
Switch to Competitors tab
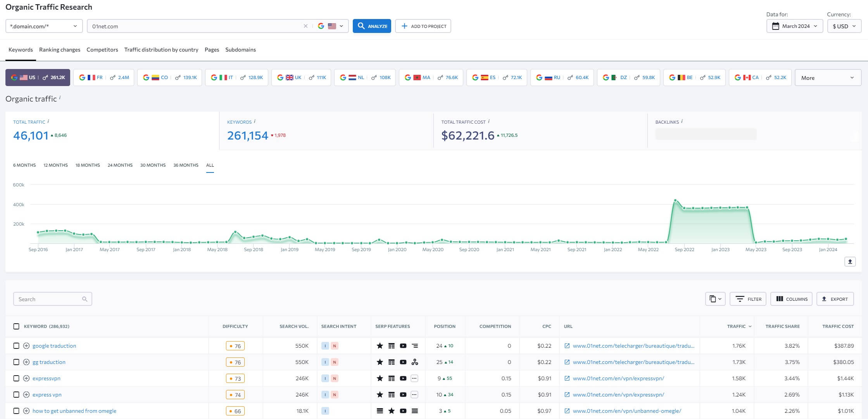pyautogui.click(x=102, y=50)
